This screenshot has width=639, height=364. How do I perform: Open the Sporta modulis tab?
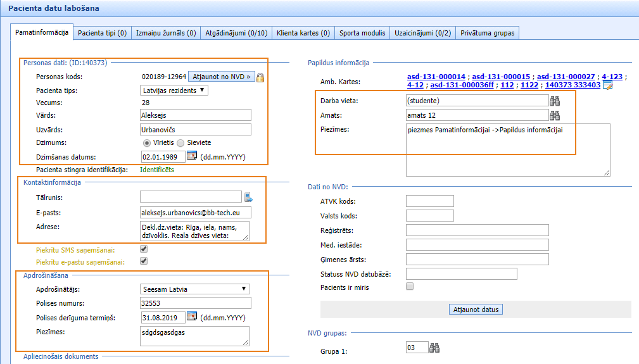coord(362,33)
